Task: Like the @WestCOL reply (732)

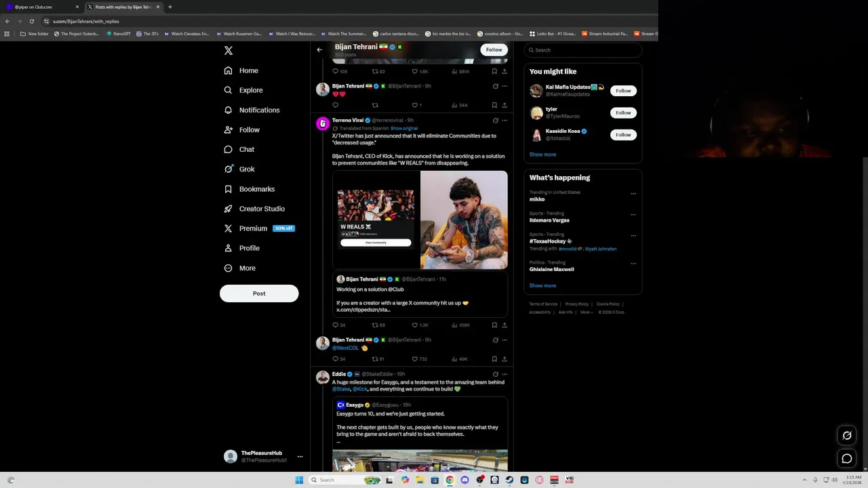Action: click(x=420, y=359)
